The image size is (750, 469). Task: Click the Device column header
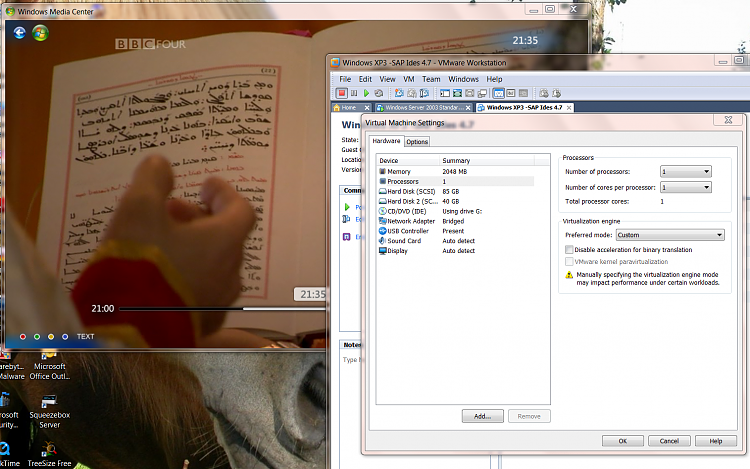click(408, 161)
